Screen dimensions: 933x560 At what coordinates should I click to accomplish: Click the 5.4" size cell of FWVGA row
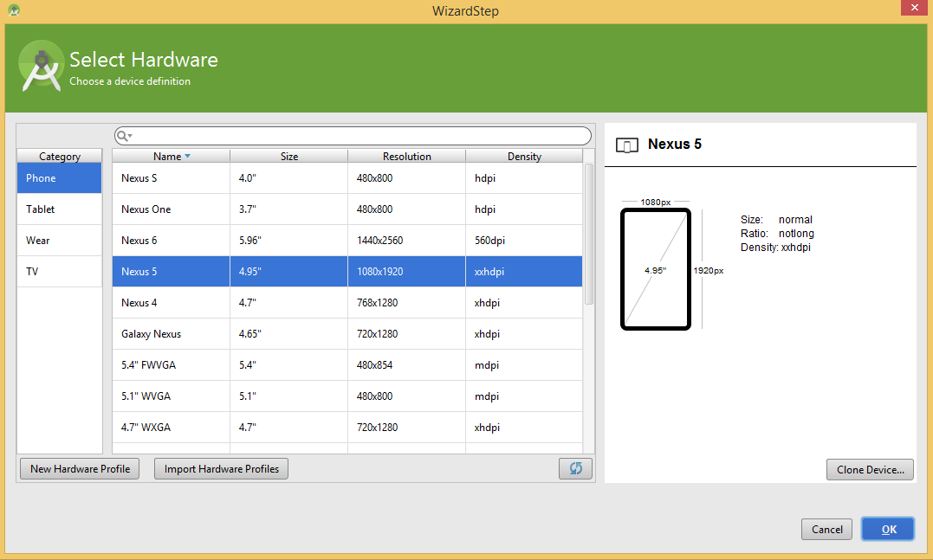289,365
